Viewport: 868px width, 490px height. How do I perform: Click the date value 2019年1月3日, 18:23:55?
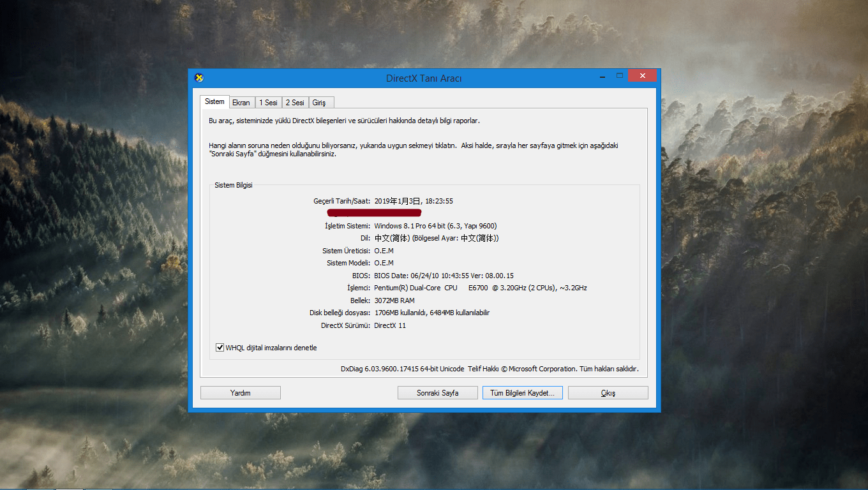(x=414, y=201)
